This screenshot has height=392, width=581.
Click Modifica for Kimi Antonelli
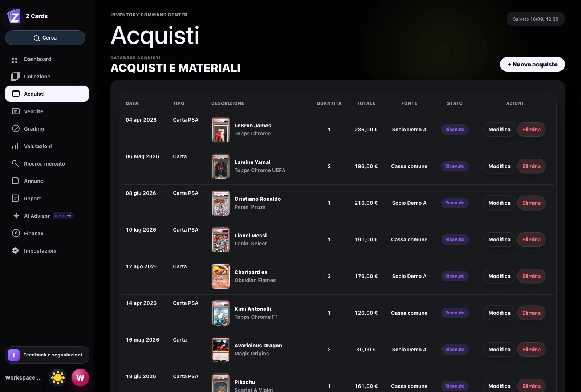(x=499, y=313)
